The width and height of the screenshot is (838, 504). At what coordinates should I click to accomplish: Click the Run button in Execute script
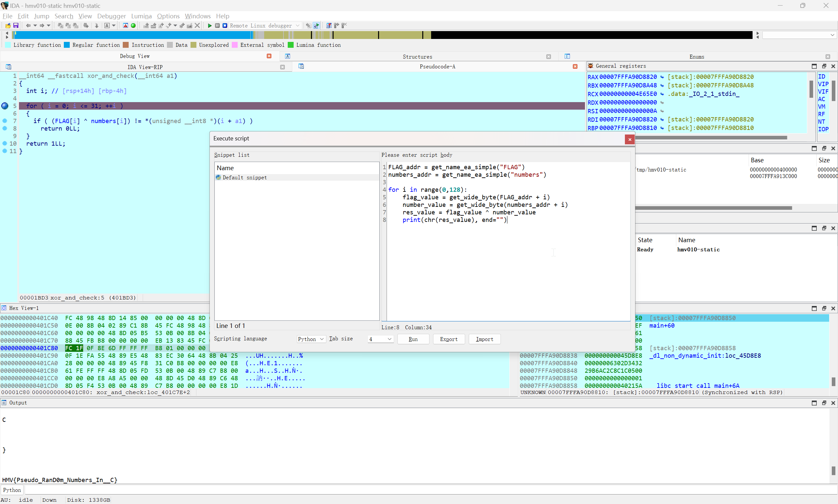(x=413, y=339)
